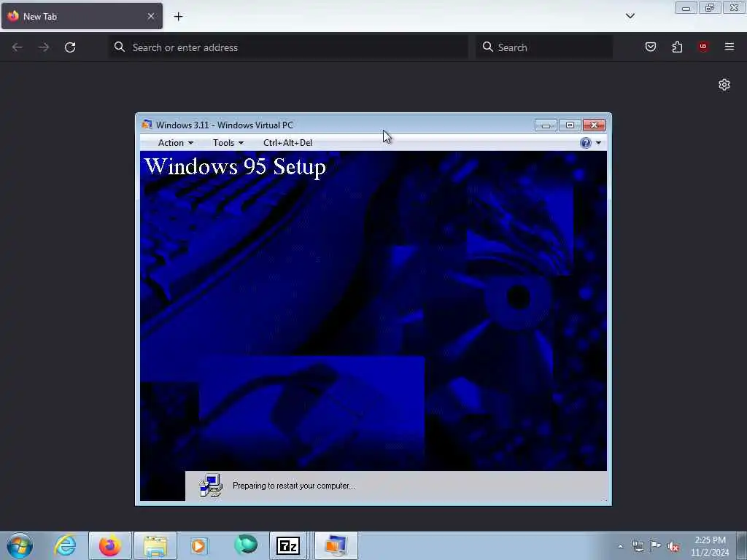Screen dimensions: 747x560
Task: Open the Tools menu in Virtual PC
Action: click(228, 143)
